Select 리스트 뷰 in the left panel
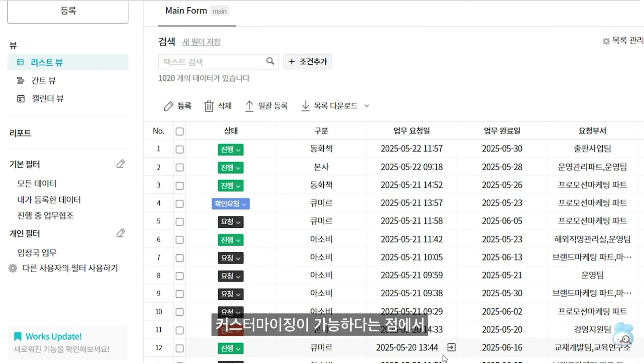644x364 pixels. coord(46,62)
